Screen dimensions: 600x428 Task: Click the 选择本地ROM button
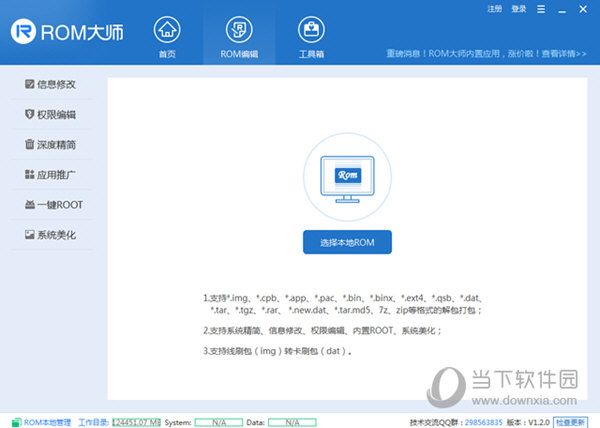click(347, 242)
